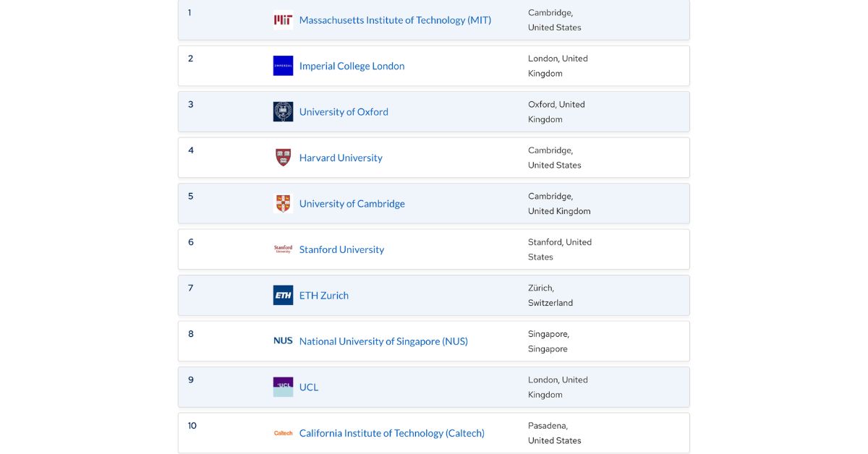Screen dimensions: 868x454
Task: Open the Massachusetts Institute of Technology (MIT) link
Action: (395, 20)
